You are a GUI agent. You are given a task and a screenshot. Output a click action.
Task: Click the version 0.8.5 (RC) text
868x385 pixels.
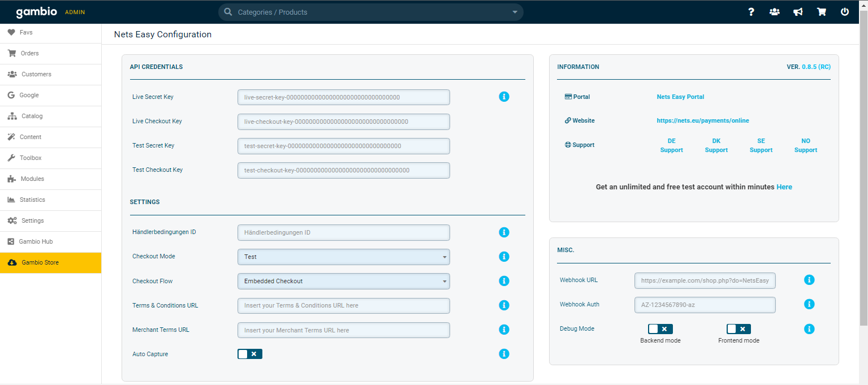(816, 67)
